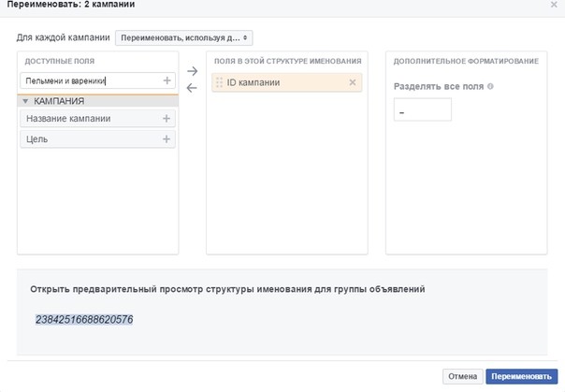Click Открыть предварительный просмотр heading text

[227, 289]
